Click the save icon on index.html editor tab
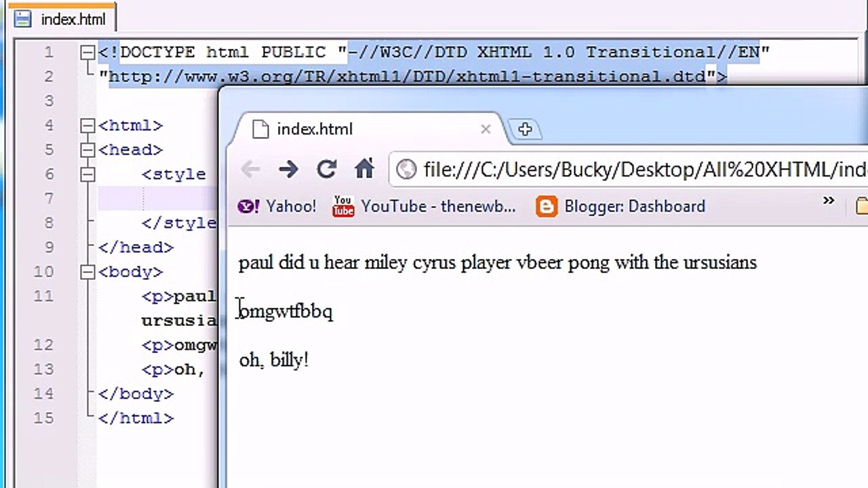 [22, 19]
